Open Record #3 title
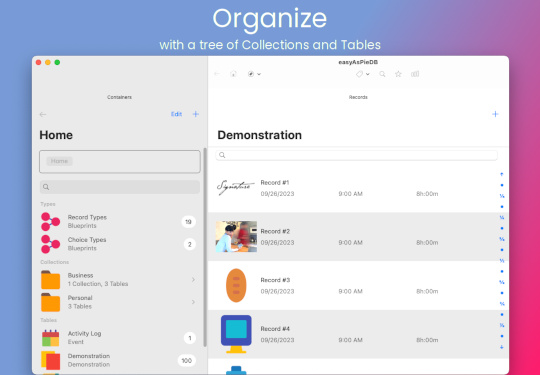 click(x=275, y=280)
